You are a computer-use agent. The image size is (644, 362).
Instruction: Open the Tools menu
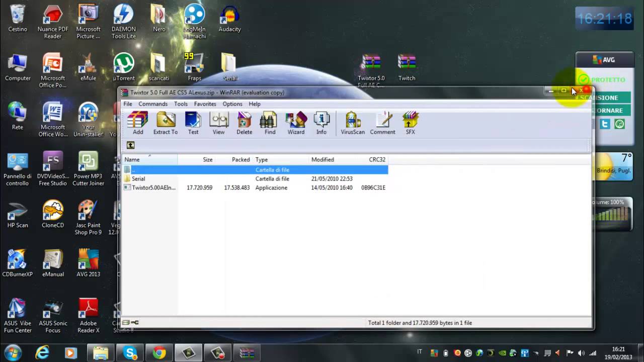click(181, 104)
